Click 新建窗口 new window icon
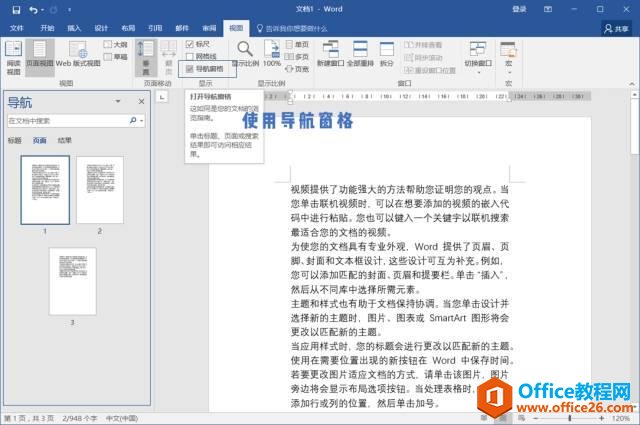The height and width of the screenshot is (425, 640). click(x=329, y=54)
